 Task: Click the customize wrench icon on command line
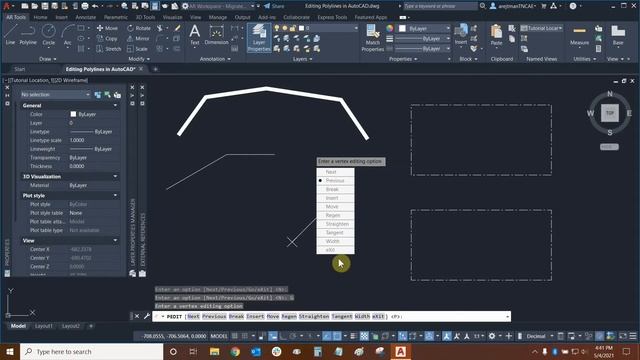[147, 316]
